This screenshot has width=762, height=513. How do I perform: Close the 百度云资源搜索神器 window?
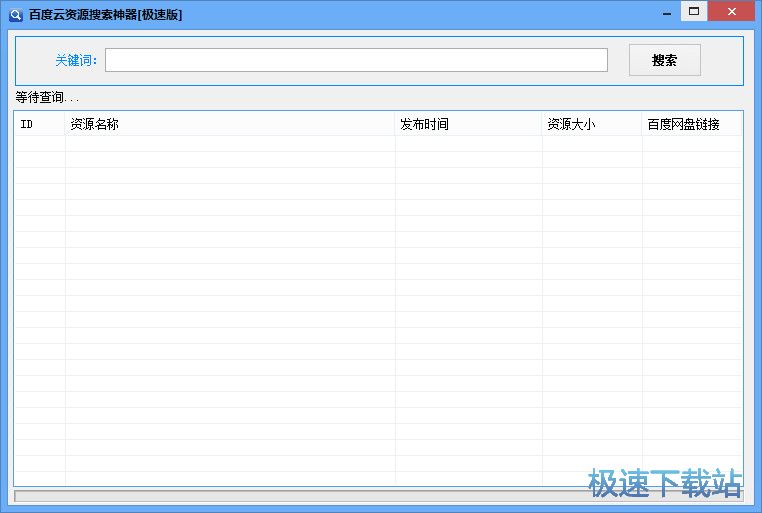tap(733, 12)
